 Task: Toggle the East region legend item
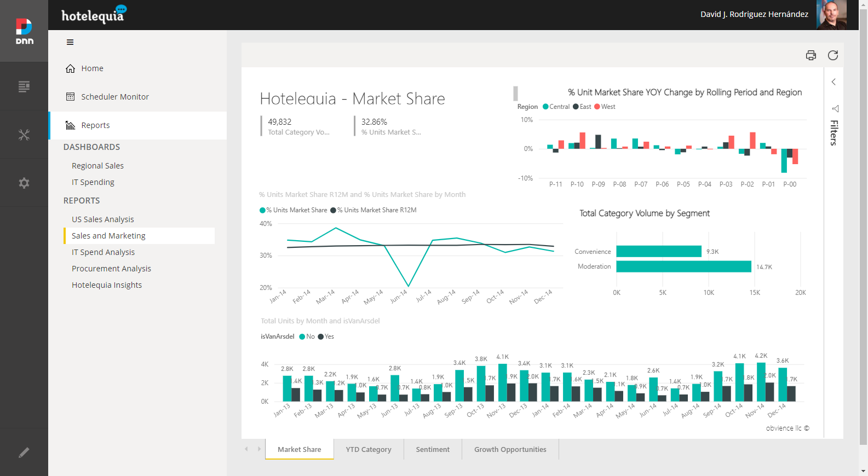[582, 107]
